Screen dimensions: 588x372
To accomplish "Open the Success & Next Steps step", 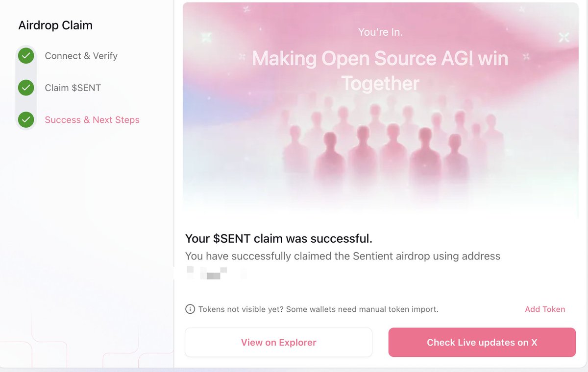I will (x=92, y=120).
